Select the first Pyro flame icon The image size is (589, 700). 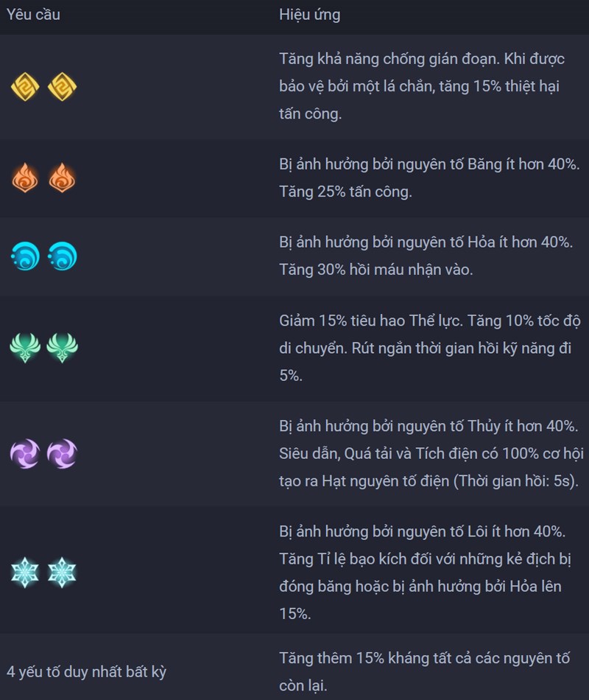[25, 178]
